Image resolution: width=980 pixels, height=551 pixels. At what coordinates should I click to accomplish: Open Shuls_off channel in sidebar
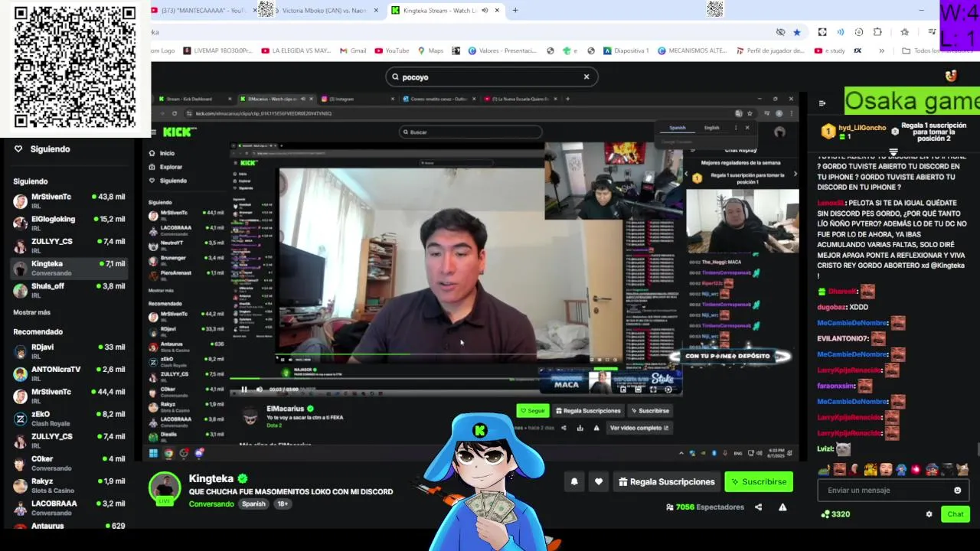(70, 290)
